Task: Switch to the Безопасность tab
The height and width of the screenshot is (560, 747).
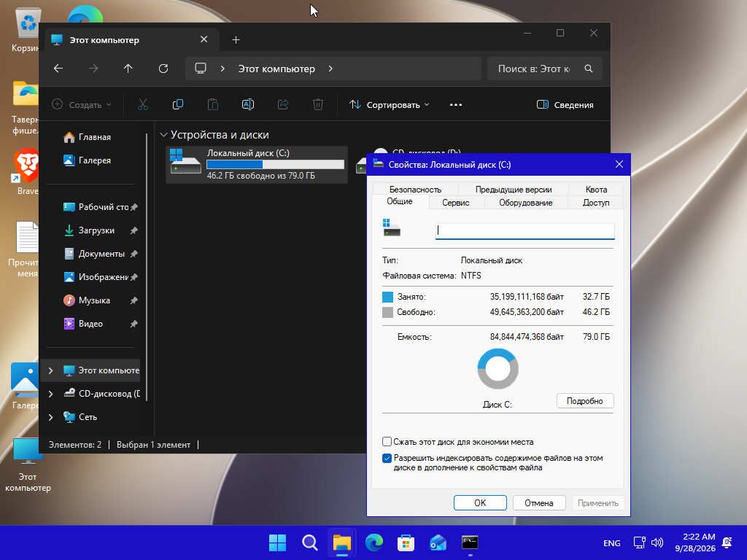Action: click(415, 189)
